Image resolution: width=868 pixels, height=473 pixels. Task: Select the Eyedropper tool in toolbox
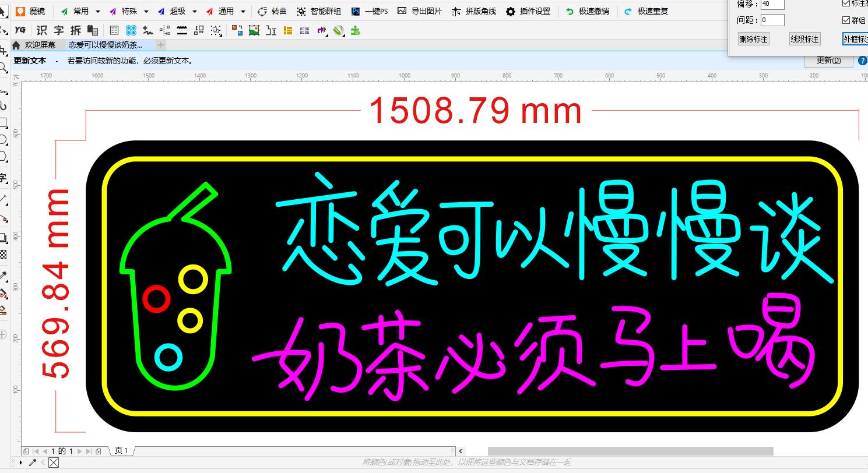click(3, 276)
